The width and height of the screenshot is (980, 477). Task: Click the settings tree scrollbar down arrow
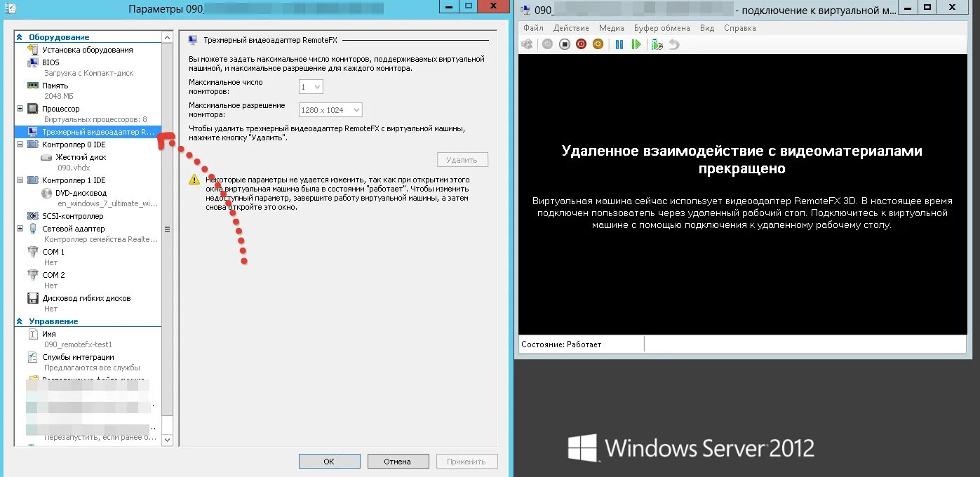(x=167, y=440)
